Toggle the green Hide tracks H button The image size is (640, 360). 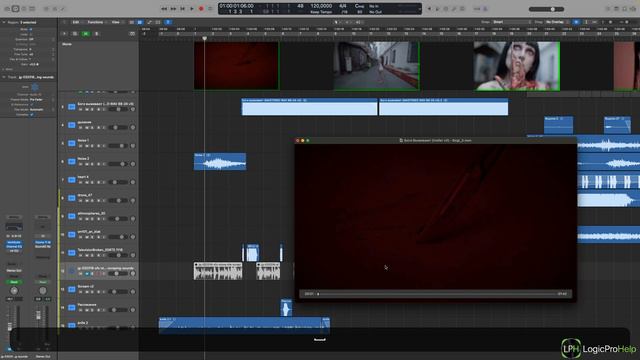tap(85, 33)
